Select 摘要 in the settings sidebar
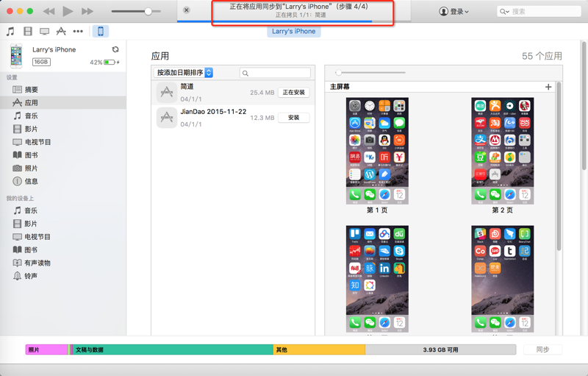 coord(63,89)
